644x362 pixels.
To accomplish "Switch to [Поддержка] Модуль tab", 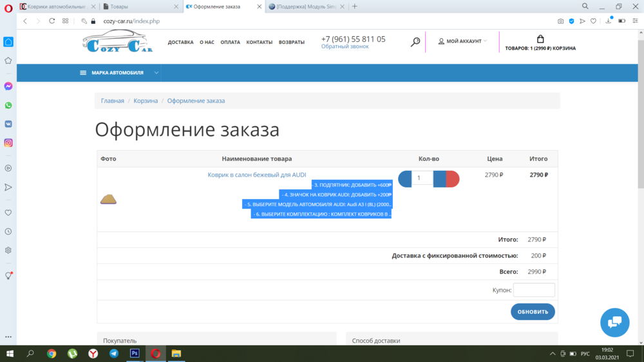I will pyautogui.click(x=307, y=6).
